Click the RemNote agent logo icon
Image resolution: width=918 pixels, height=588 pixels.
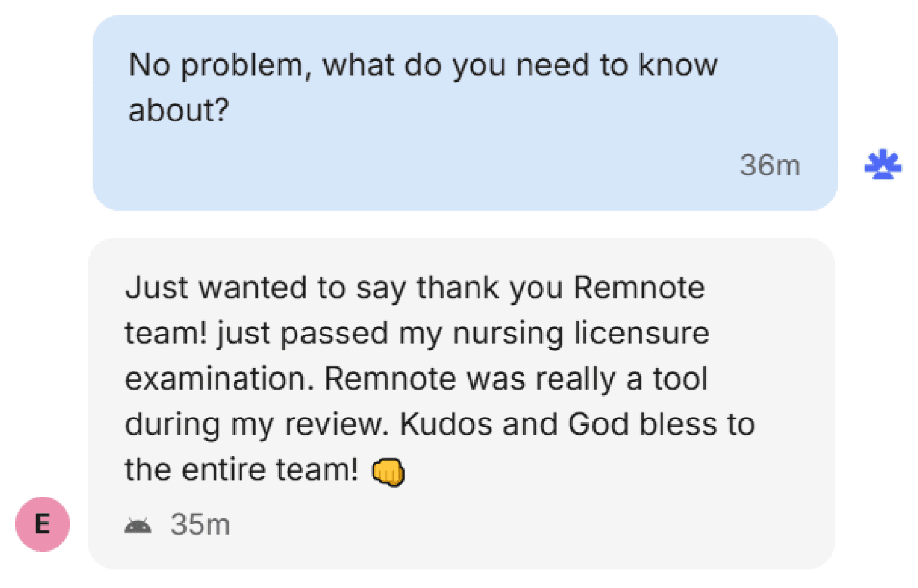click(883, 165)
